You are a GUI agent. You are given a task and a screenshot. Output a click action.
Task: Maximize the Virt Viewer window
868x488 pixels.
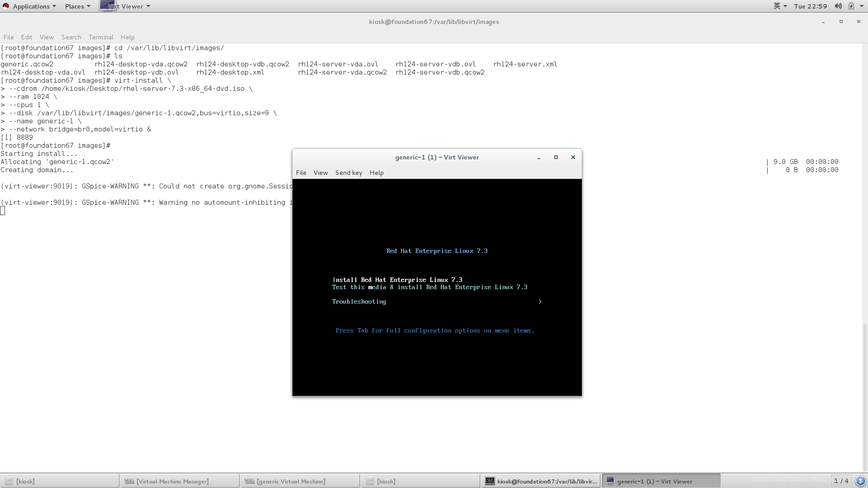coord(556,157)
